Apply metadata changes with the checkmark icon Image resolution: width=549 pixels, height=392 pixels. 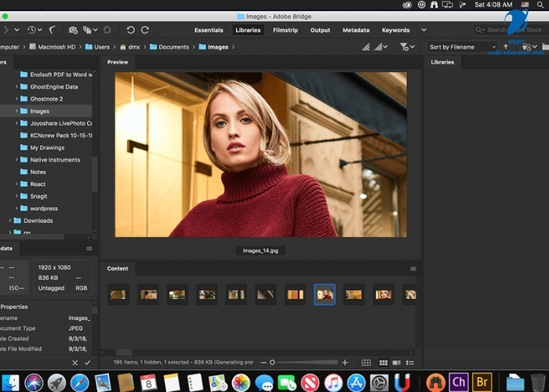pos(88,362)
